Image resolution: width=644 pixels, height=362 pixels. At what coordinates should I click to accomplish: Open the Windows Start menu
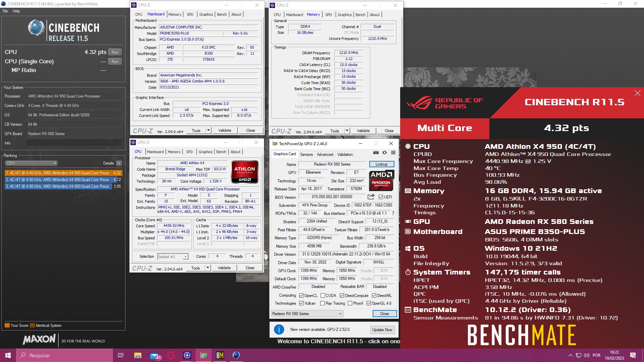point(8,355)
